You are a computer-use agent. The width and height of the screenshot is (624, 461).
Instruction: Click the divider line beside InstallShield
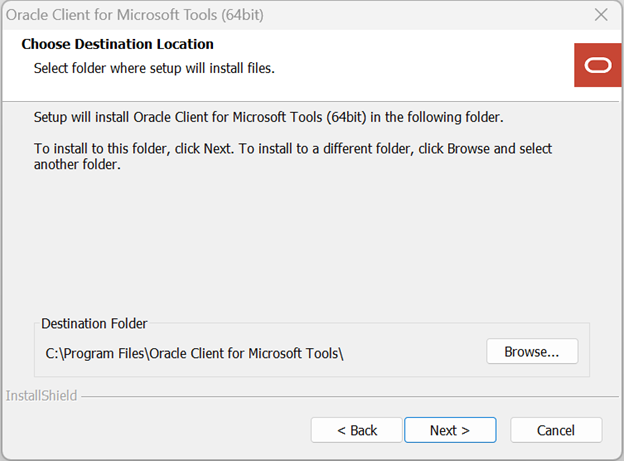(340, 397)
